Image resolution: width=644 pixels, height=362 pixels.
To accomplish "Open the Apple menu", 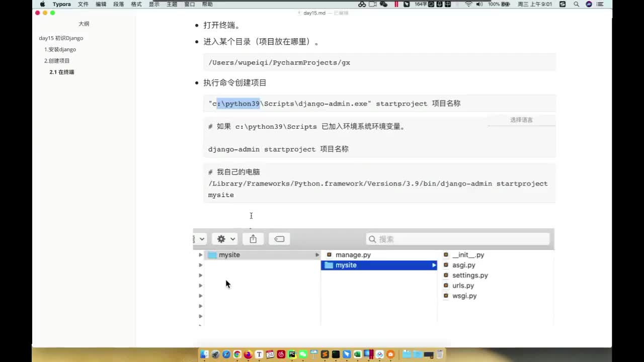I will pos(43,4).
